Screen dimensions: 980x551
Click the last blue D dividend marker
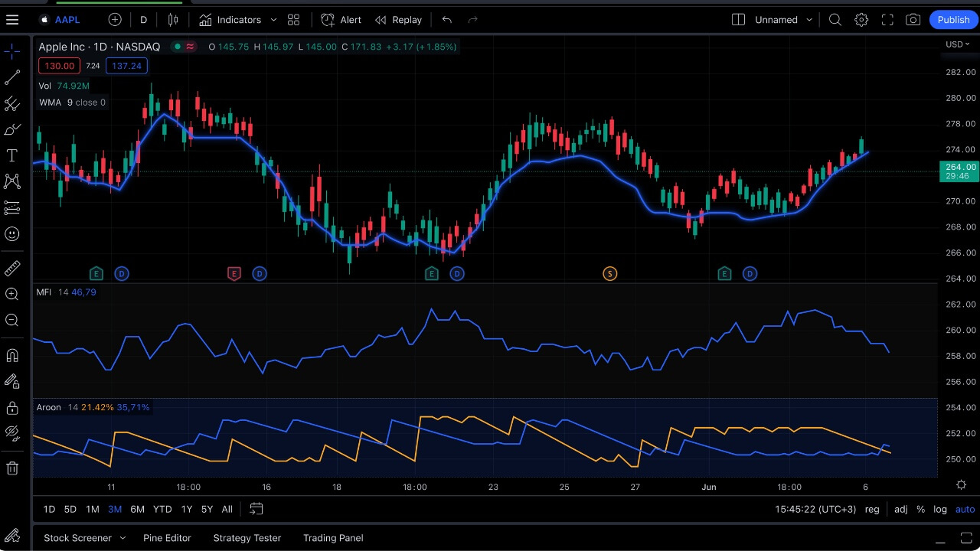(x=750, y=274)
